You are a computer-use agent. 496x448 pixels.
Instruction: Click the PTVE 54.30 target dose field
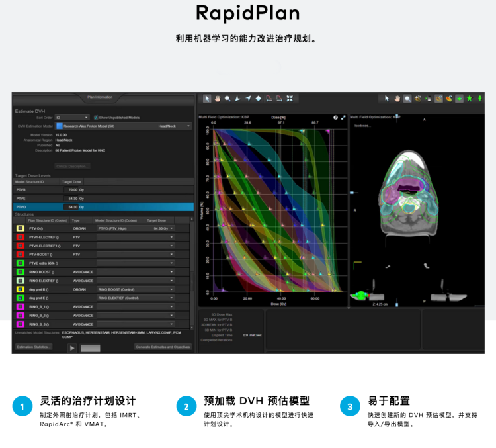tap(71, 199)
